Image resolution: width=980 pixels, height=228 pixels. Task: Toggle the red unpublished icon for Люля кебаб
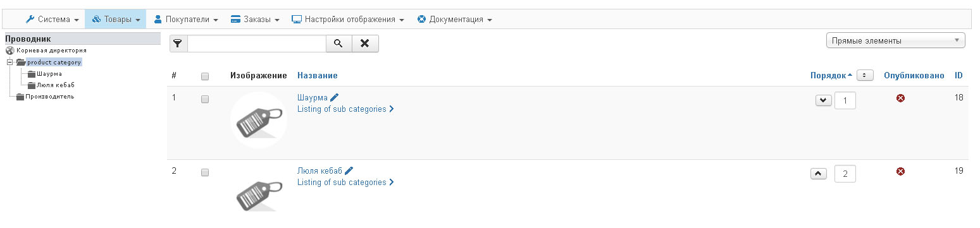pos(900,171)
